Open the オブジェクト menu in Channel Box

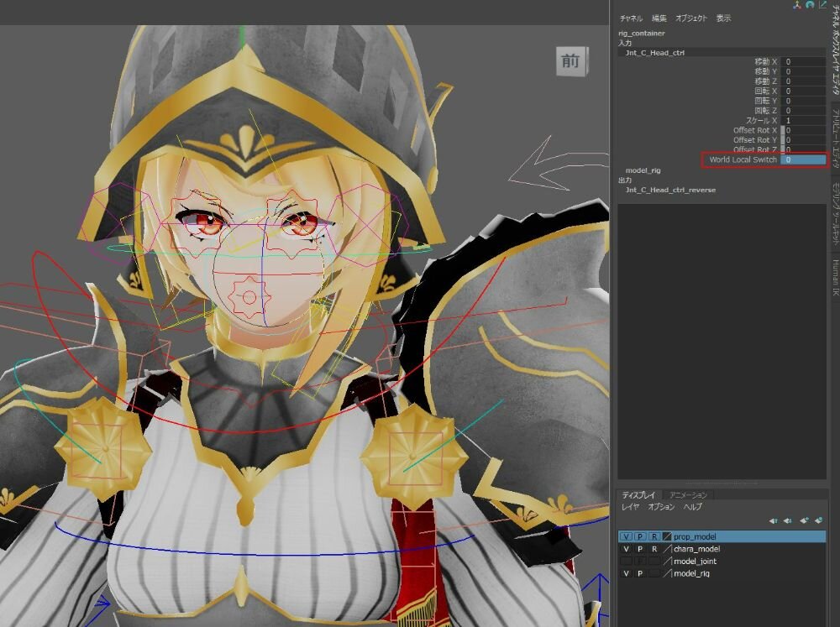pos(691,18)
